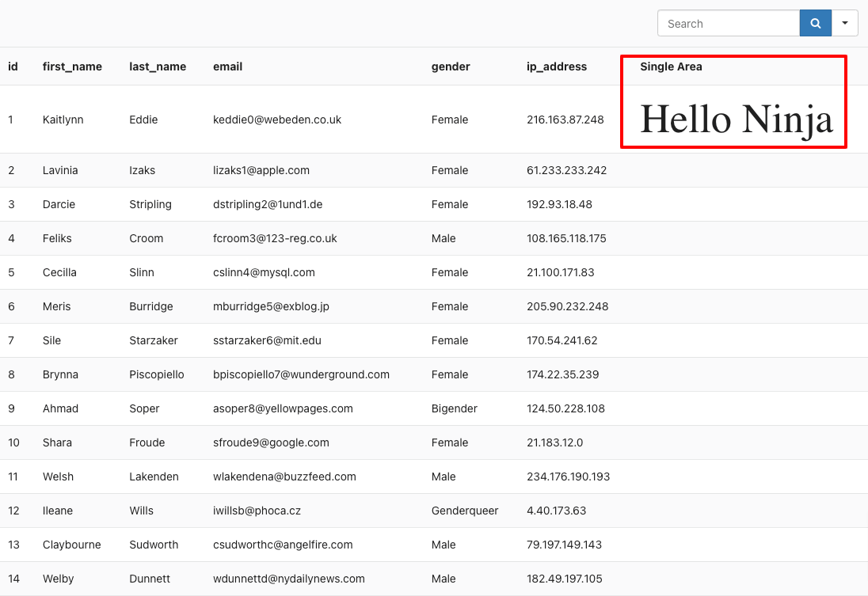Screen dimensions: 868x596
Task: Click the Single Area column header
Action: (671, 66)
